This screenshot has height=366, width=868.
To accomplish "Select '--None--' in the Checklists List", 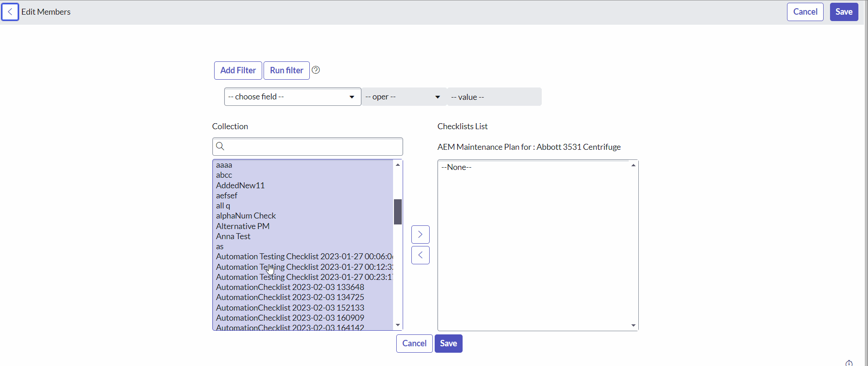I will [x=457, y=167].
